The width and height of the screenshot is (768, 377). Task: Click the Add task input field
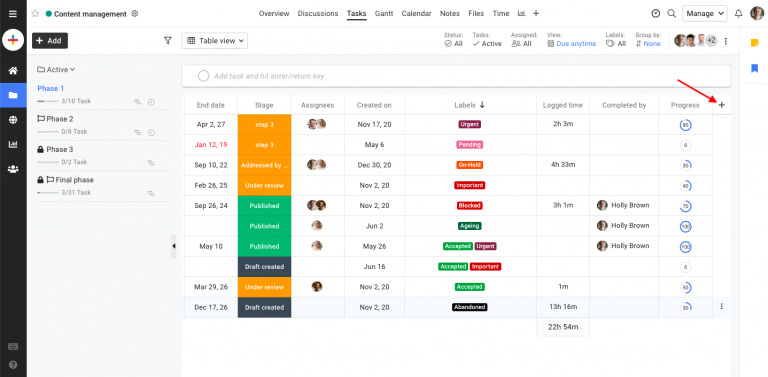coord(456,76)
